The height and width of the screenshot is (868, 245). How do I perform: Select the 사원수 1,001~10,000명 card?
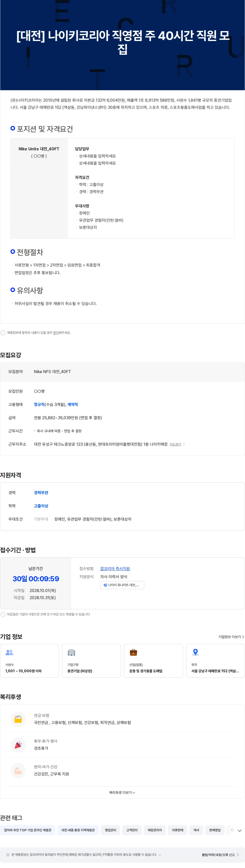pos(29,661)
